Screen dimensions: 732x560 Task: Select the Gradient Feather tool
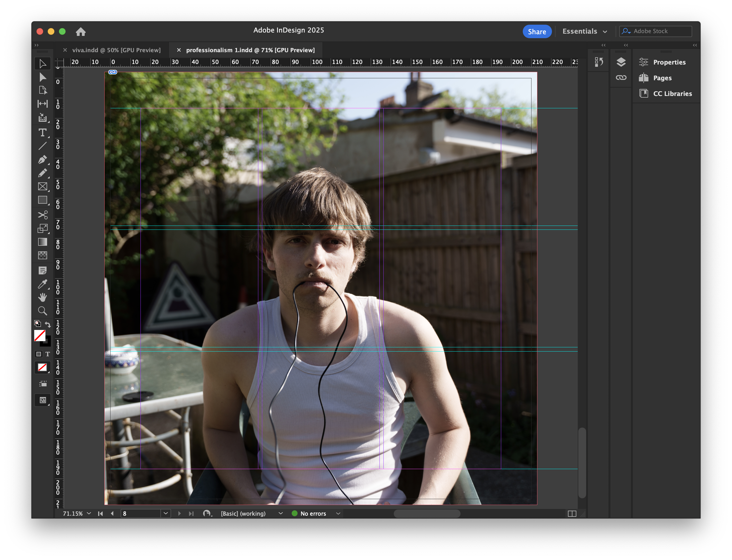tap(43, 255)
